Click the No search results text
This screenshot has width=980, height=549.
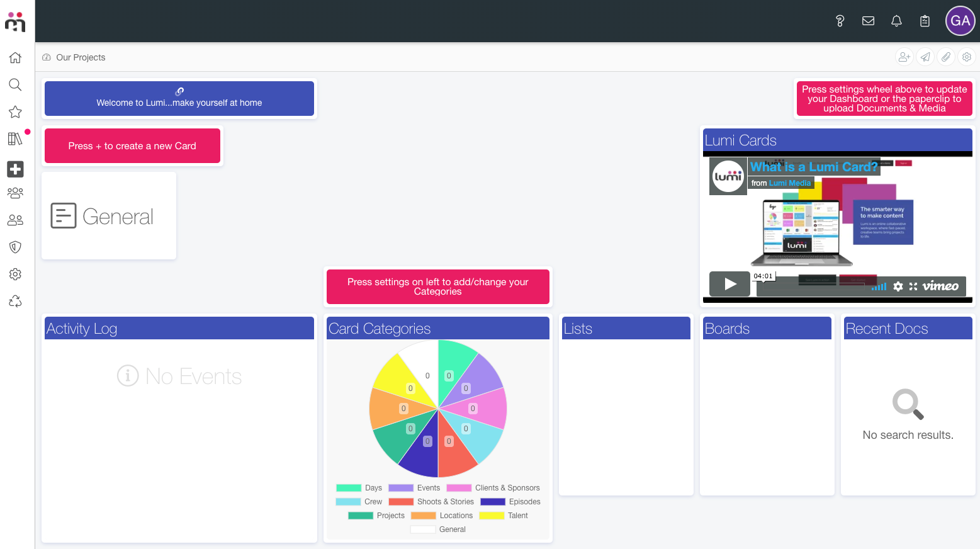(908, 435)
